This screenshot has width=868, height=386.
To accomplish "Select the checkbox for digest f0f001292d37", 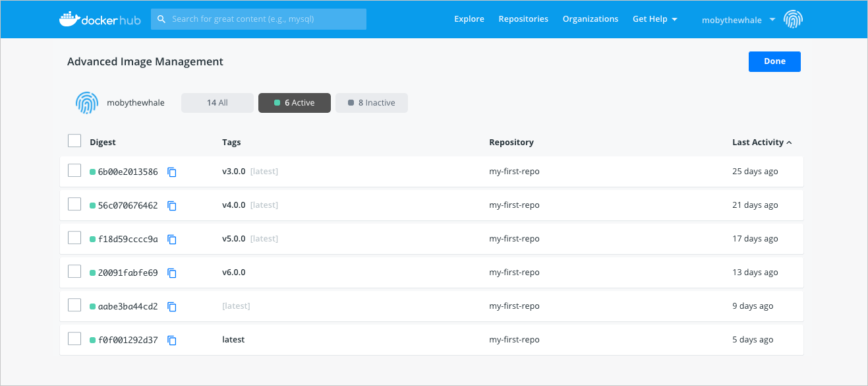I will click(x=74, y=338).
